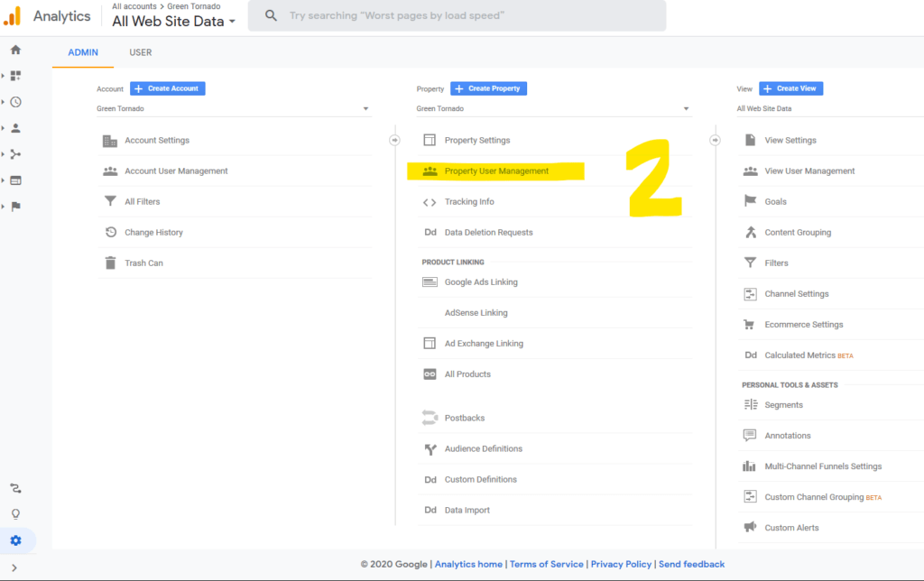This screenshot has height=581, width=924.
Task: Click the Account User Management people icon
Action: [110, 171]
